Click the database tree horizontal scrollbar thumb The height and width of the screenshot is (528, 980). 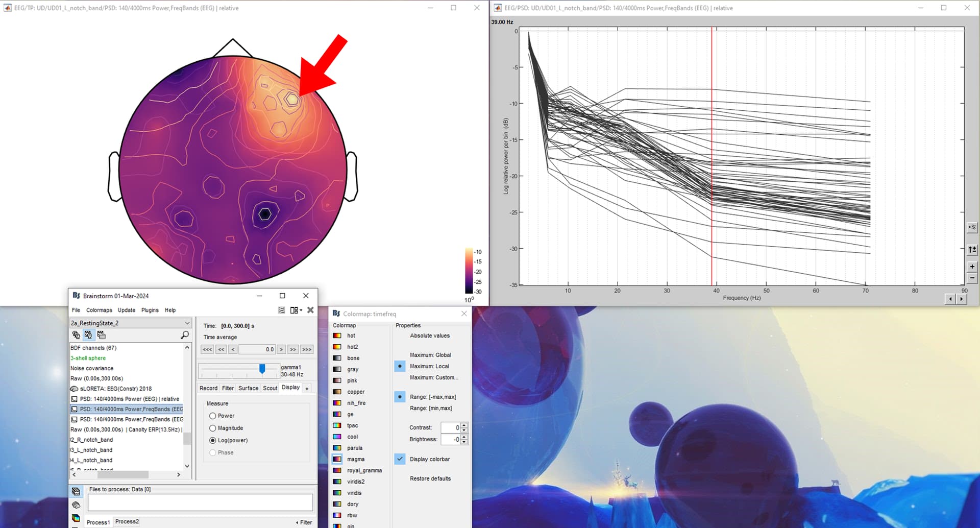122,474
